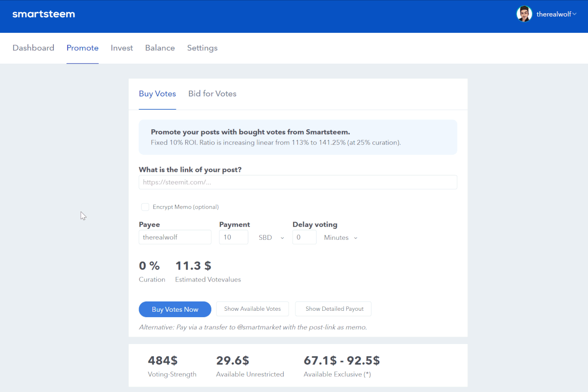Focus the post link input field
588x392 pixels.
[x=298, y=182]
